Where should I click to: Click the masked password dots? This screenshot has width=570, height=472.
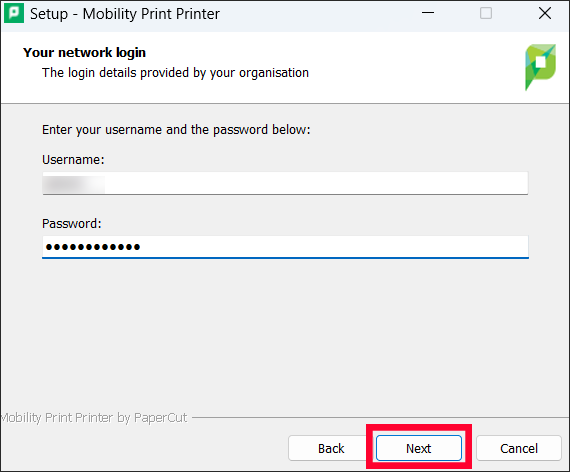(x=93, y=247)
